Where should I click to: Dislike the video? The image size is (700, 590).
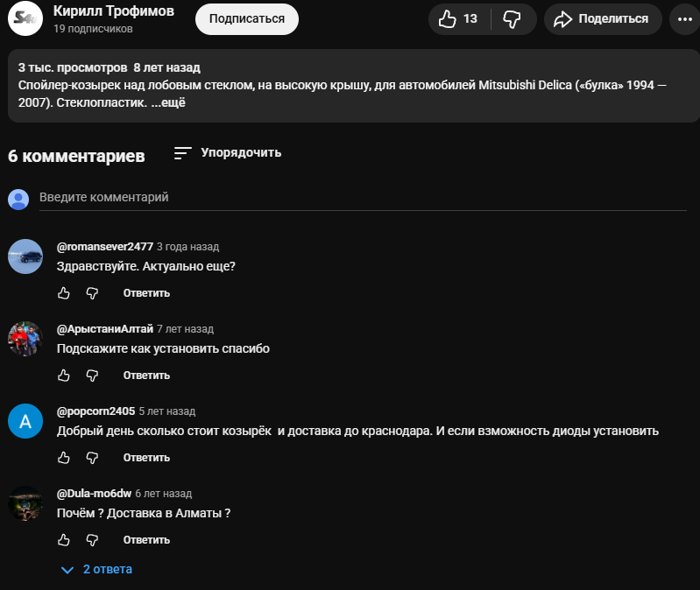(512, 18)
